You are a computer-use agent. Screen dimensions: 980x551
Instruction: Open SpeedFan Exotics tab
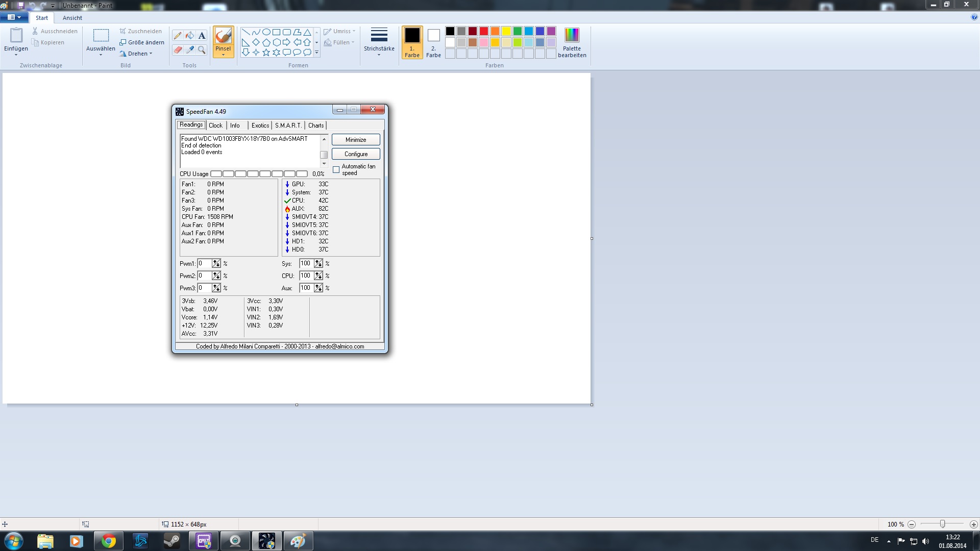tap(260, 126)
